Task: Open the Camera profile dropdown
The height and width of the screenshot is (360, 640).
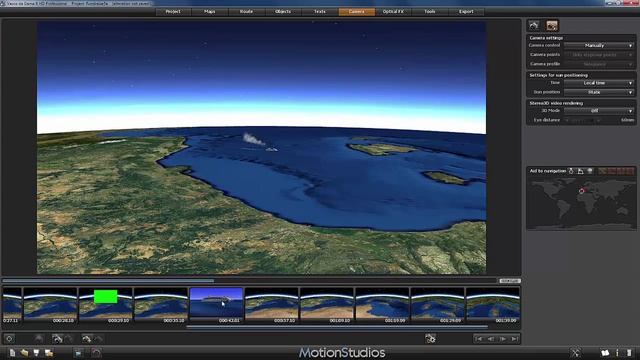Action: coord(599,64)
